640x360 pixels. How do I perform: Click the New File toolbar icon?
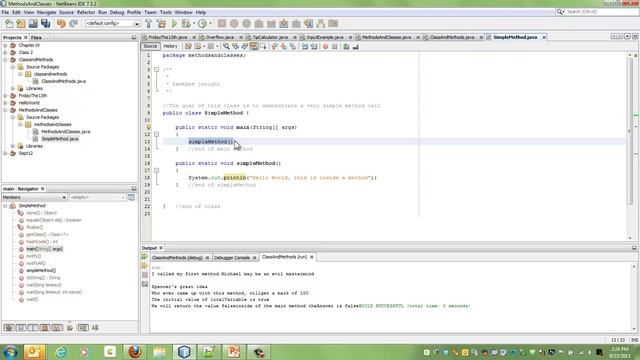click(x=9, y=24)
